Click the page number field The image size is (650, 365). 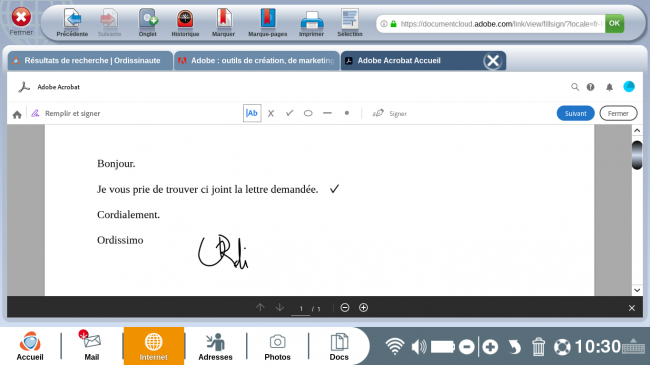[x=301, y=309]
